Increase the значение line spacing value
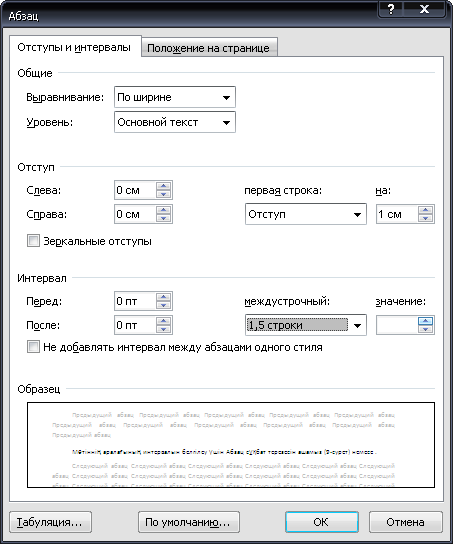This screenshot has width=453, height=544. coord(425,321)
